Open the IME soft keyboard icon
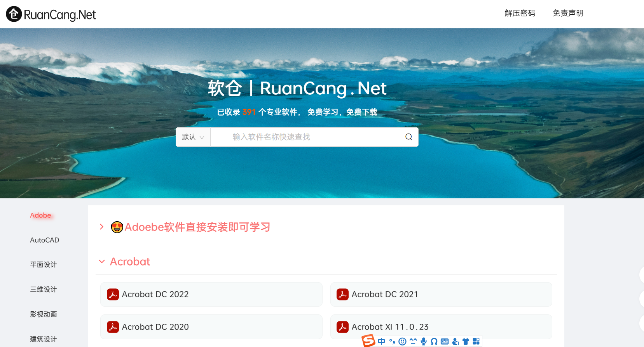This screenshot has height=347, width=644. tap(445, 342)
